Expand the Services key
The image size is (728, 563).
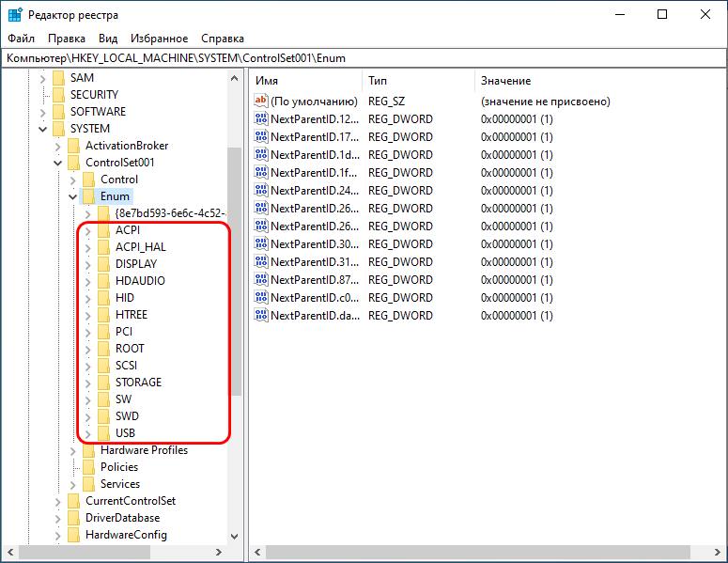(x=73, y=485)
